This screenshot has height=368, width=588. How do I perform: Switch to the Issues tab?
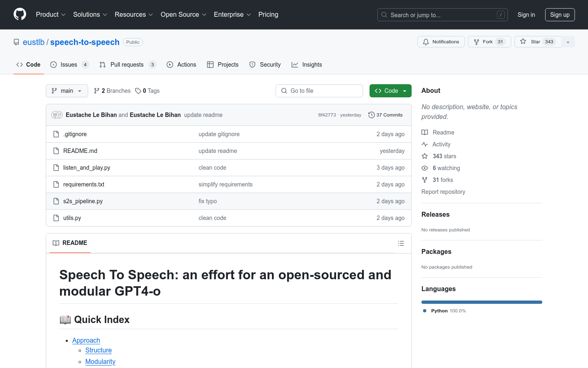(69, 65)
